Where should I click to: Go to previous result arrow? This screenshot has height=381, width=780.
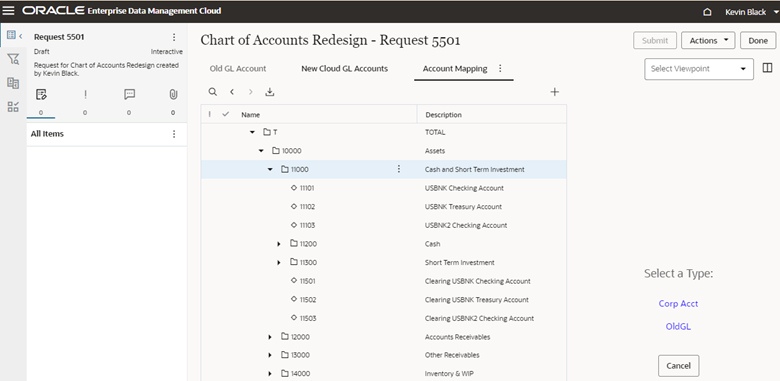tap(232, 92)
